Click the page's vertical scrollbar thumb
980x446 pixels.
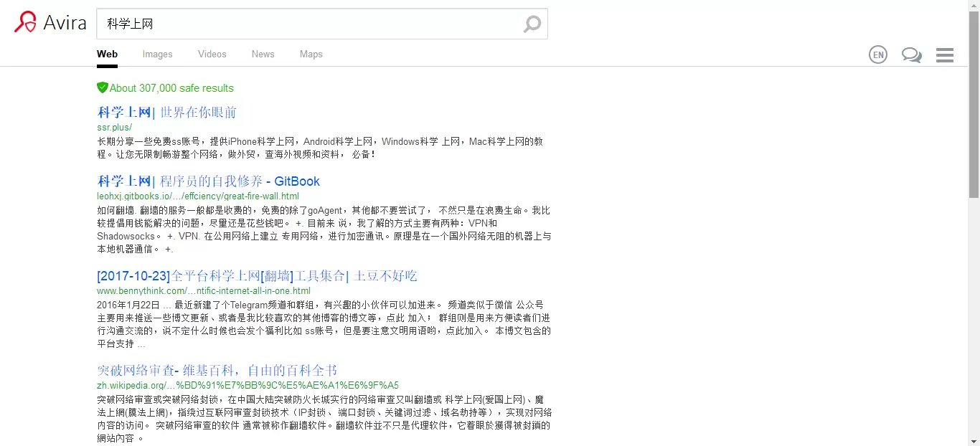click(974, 104)
